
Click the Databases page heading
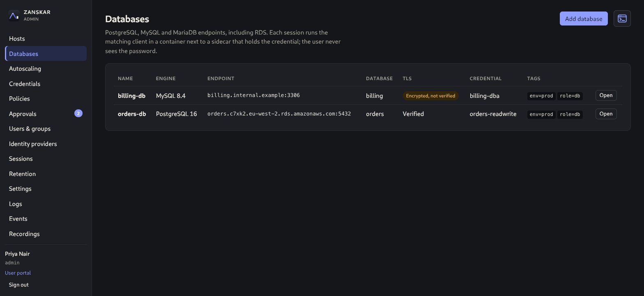point(127,19)
